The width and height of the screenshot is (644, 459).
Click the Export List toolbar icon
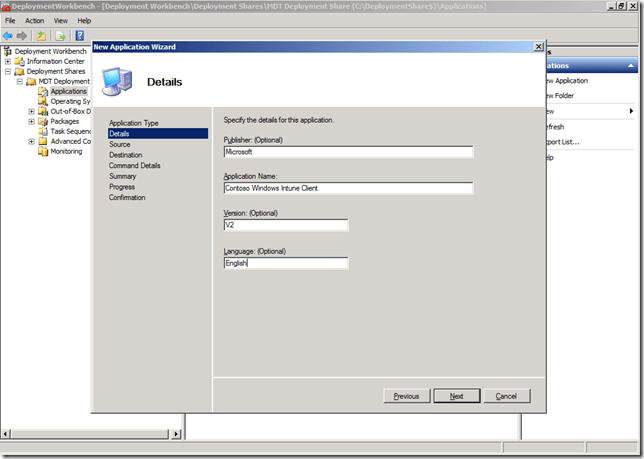tap(60, 36)
